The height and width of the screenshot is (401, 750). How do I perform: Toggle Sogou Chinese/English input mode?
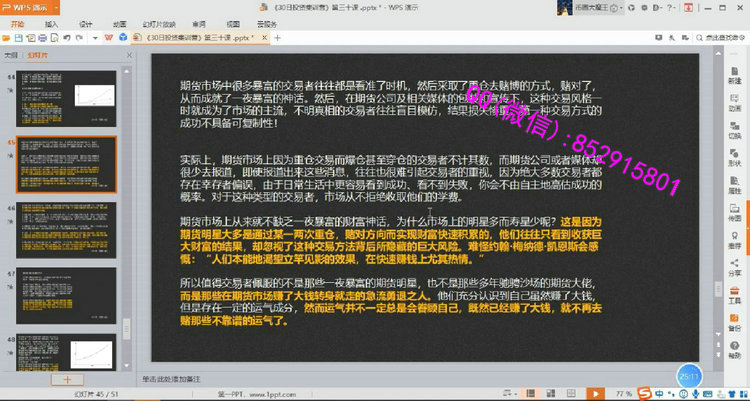tap(659, 394)
